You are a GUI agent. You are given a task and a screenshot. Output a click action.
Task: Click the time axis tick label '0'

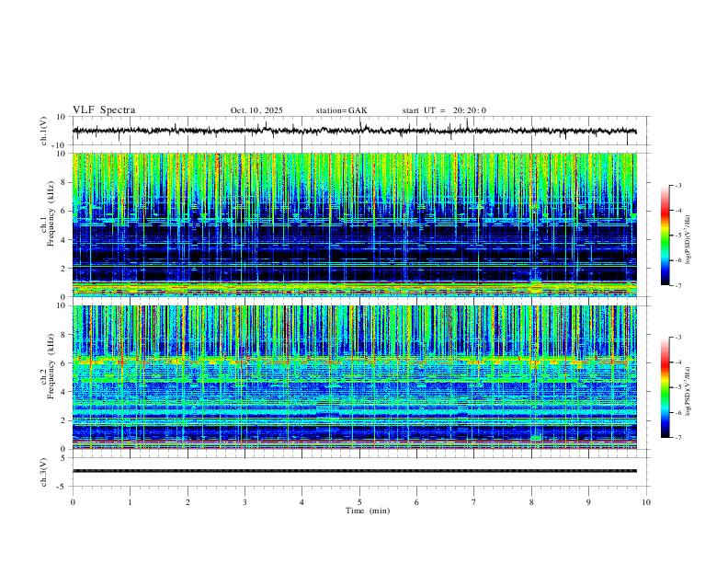coord(73,502)
